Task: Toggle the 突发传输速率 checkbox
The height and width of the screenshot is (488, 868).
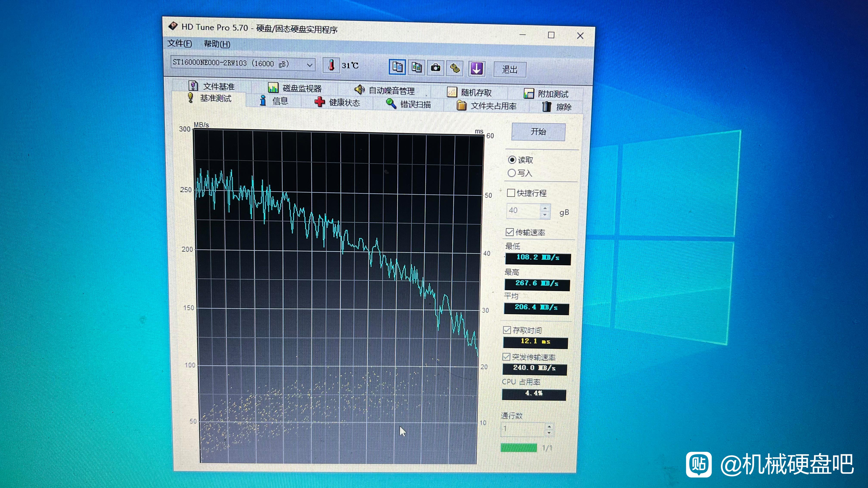Action: pos(506,357)
